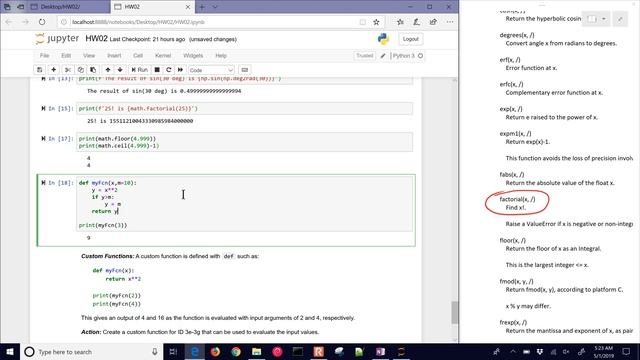Open Google Chrome from the taskbar
The image size is (640, 360).
click(236, 351)
